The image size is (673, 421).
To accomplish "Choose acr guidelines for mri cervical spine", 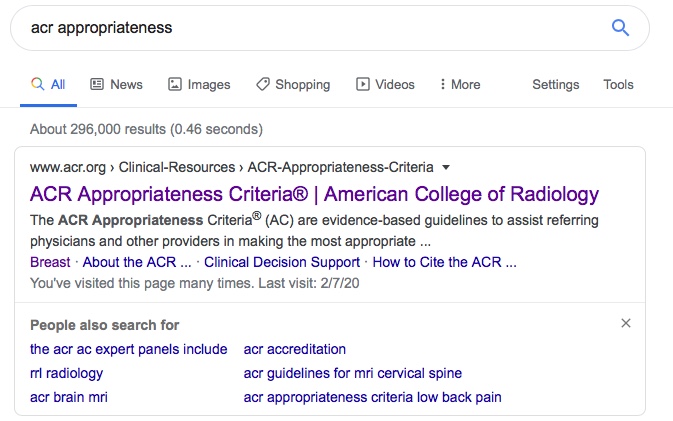I will click(353, 373).
